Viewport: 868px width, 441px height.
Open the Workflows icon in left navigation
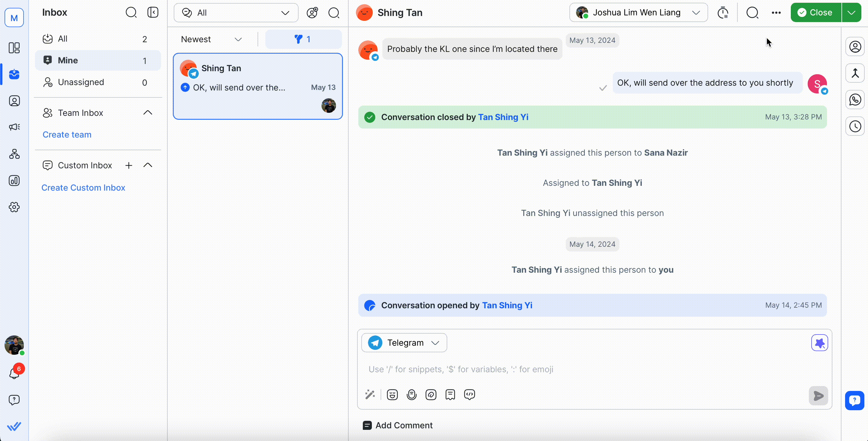14,154
